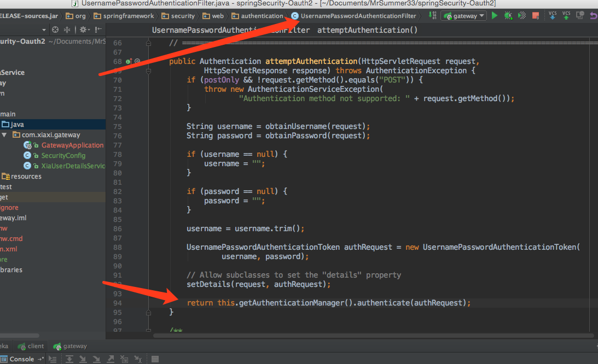Open the gateway run configuration dropdown
This screenshot has height=364, width=598.
point(463,16)
